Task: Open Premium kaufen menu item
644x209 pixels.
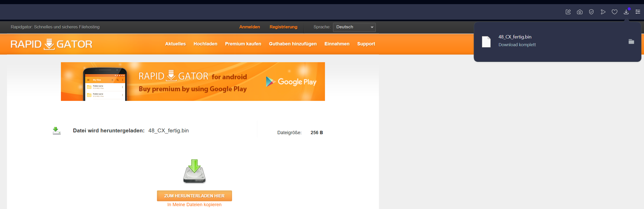Action: click(243, 44)
